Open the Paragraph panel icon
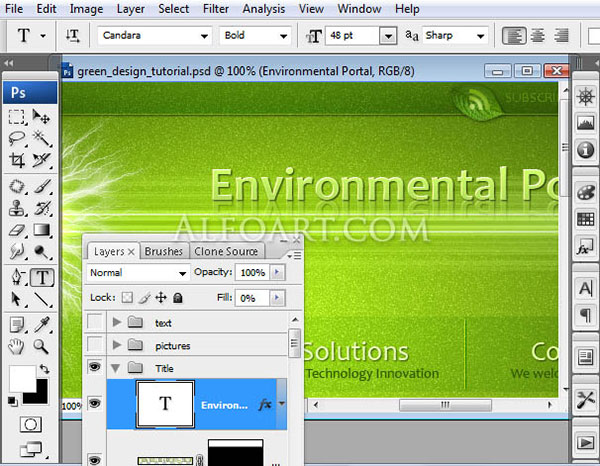600x466 pixels. [585, 315]
